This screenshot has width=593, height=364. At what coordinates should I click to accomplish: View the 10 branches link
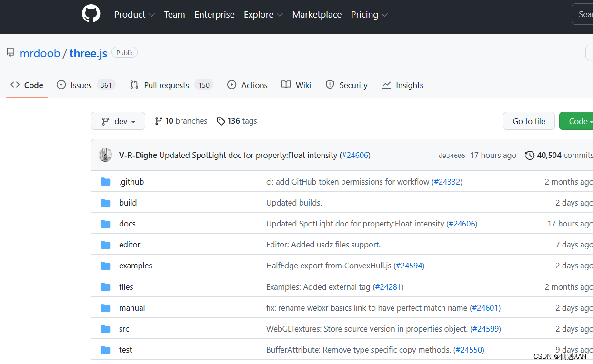click(181, 121)
